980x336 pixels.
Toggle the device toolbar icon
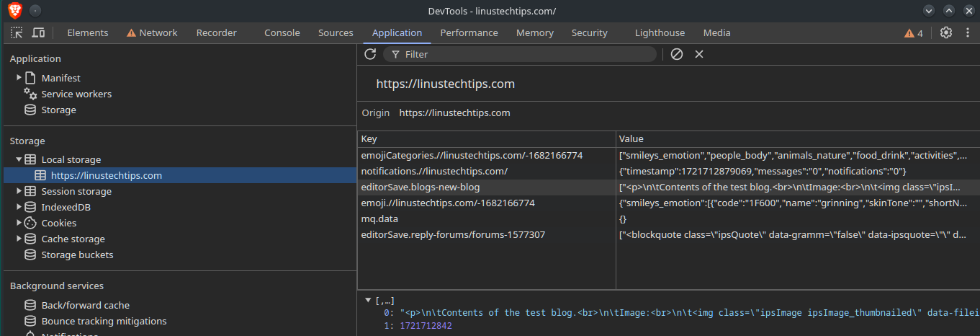click(x=38, y=32)
